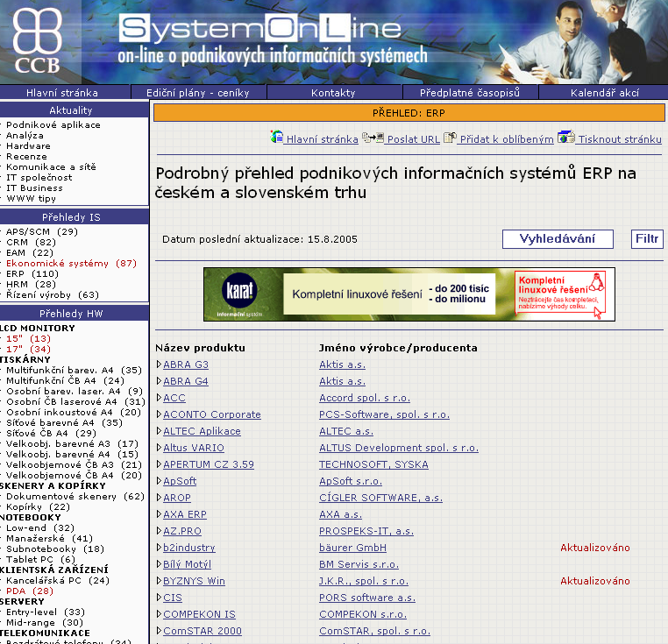Expand the CIS row arrow

tap(159, 598)
